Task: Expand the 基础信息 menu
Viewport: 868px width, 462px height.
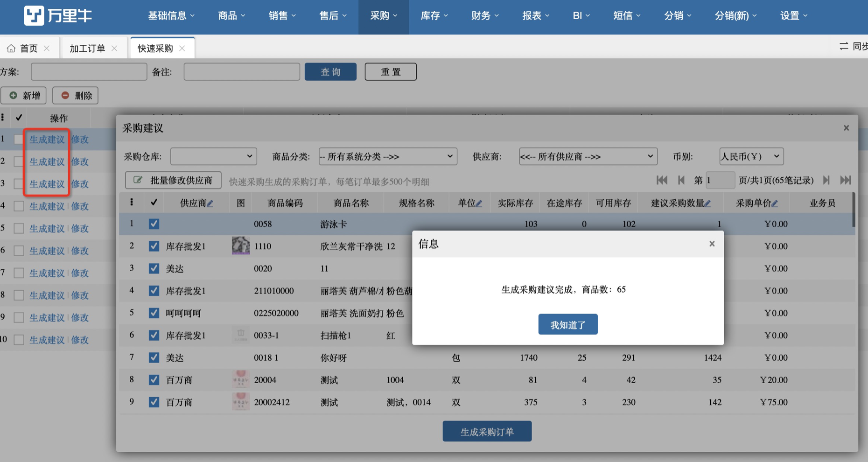Action: tap(171, 16)
